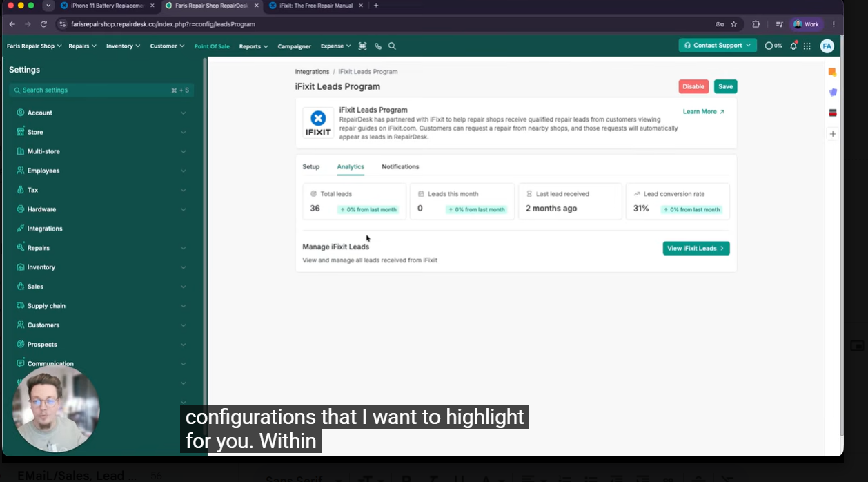
Task: Save the iFixit Leads Program settings
Action: (725, 86)
